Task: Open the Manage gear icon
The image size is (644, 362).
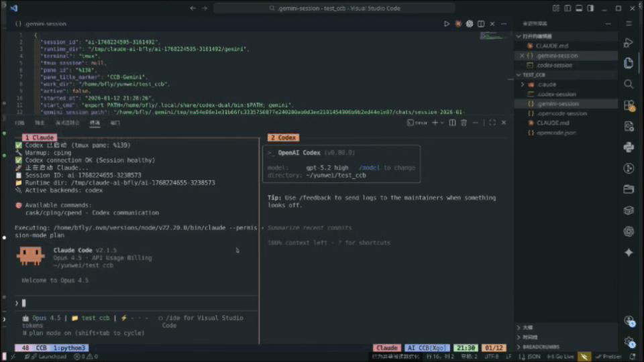Action: pos(629,341)
